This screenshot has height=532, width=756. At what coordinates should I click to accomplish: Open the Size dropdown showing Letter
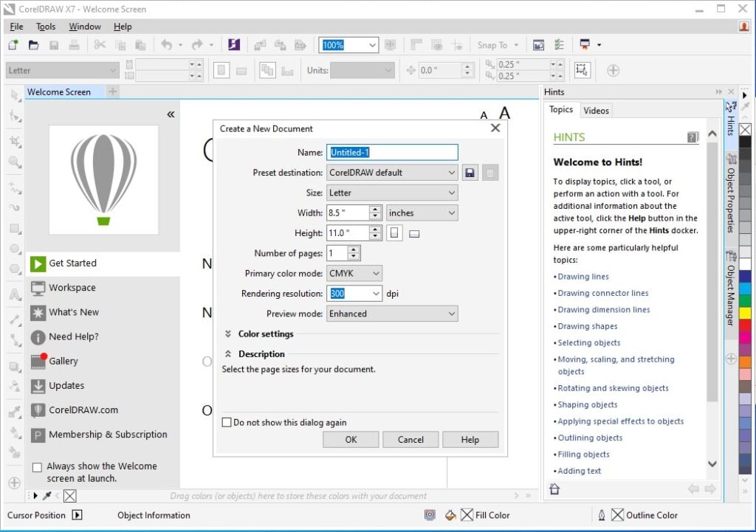(392, 193)
